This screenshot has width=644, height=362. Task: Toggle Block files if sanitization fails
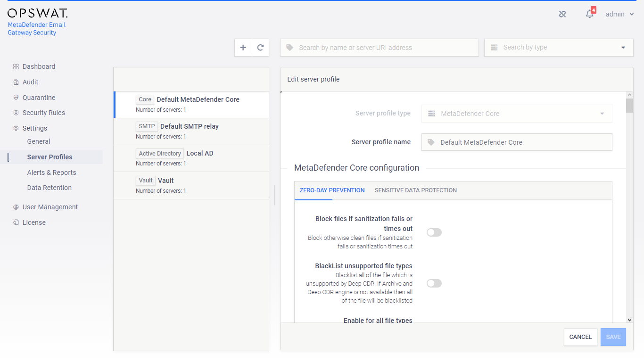pos(434,232)
